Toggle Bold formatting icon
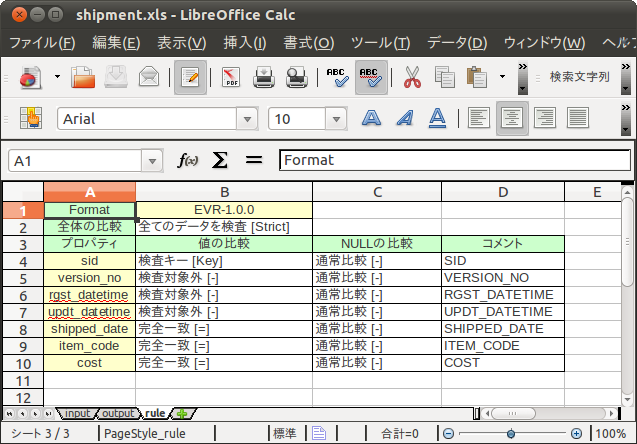This screenshot has height=444, width=637. pos(371,118)
